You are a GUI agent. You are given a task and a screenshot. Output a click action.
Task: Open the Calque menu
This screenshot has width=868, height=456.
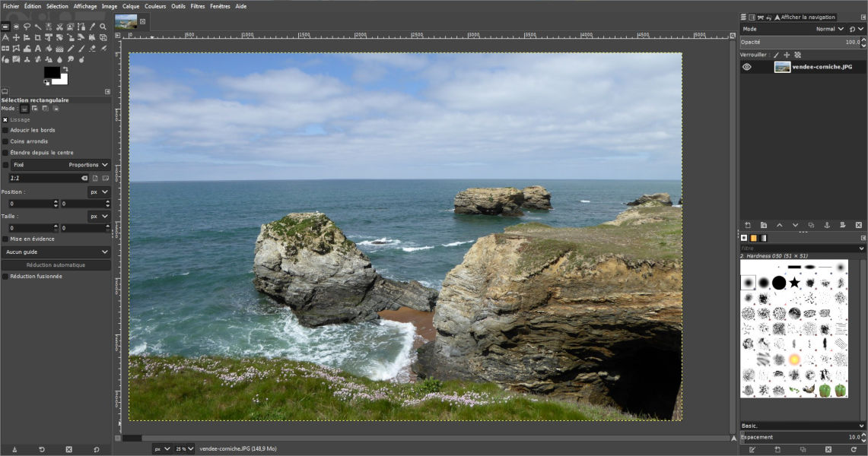click(131, 6)
